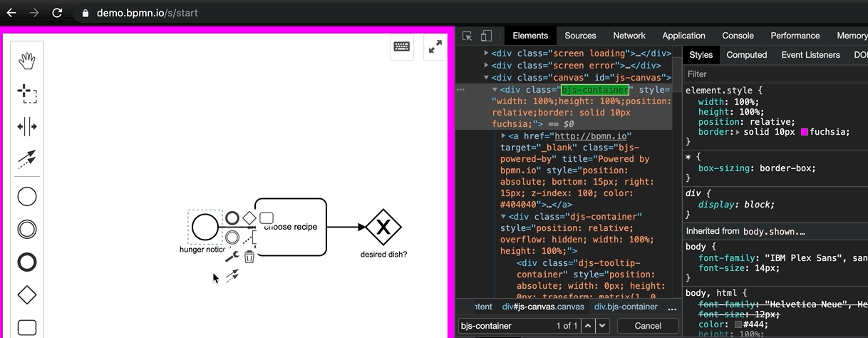
Task: Collapse the div class "canvas" node
Action: coord(486,78)
